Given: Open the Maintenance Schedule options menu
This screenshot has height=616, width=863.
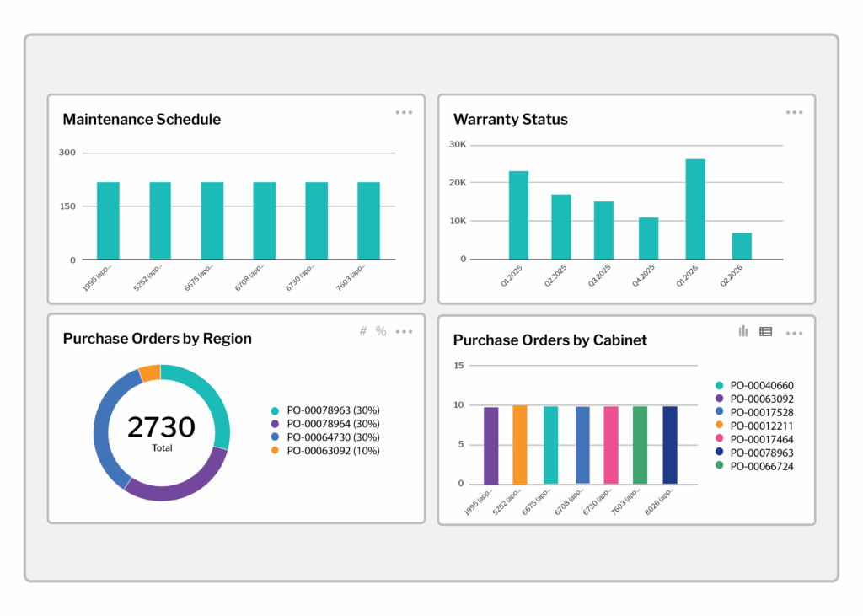Looking at the screenshot, I should click(x=404, y=111).
